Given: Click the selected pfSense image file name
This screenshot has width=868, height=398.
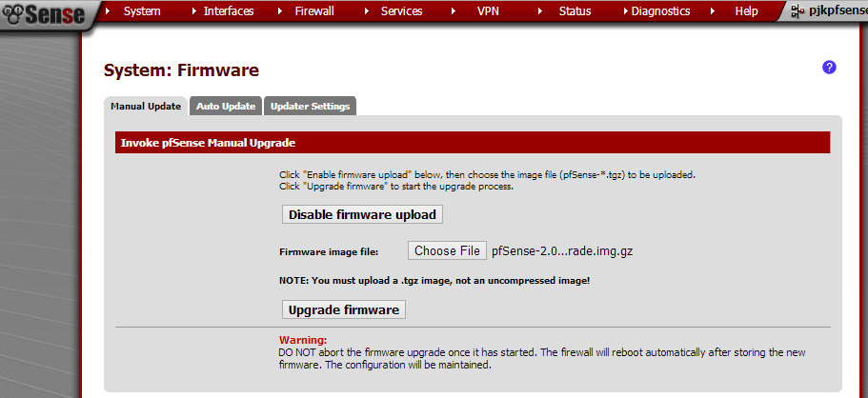Looking at the screenshot, I should tap(562, 251).
